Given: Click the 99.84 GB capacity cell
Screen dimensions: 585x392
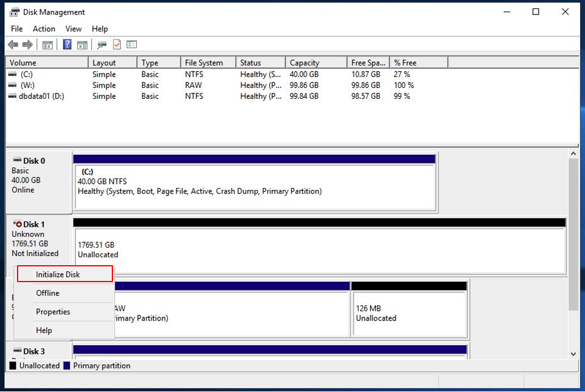Looking at the screenshot, I should (x=304, y=96).
